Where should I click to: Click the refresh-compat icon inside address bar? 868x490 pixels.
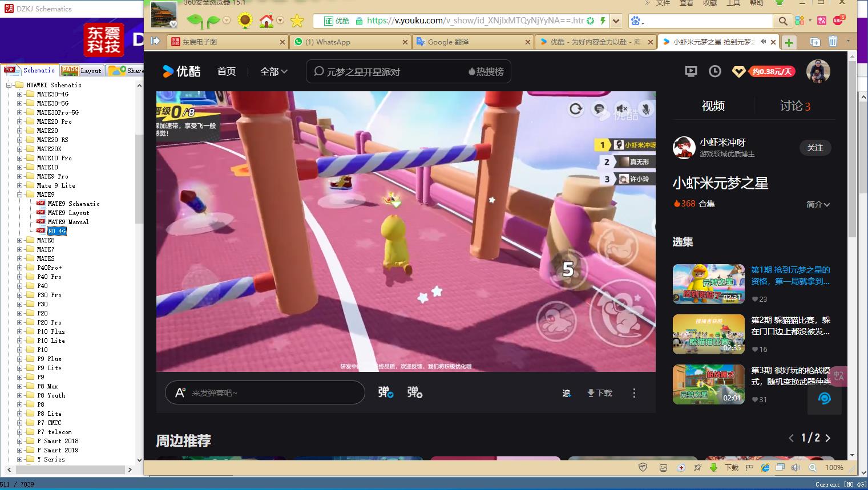tap(591, 21)
